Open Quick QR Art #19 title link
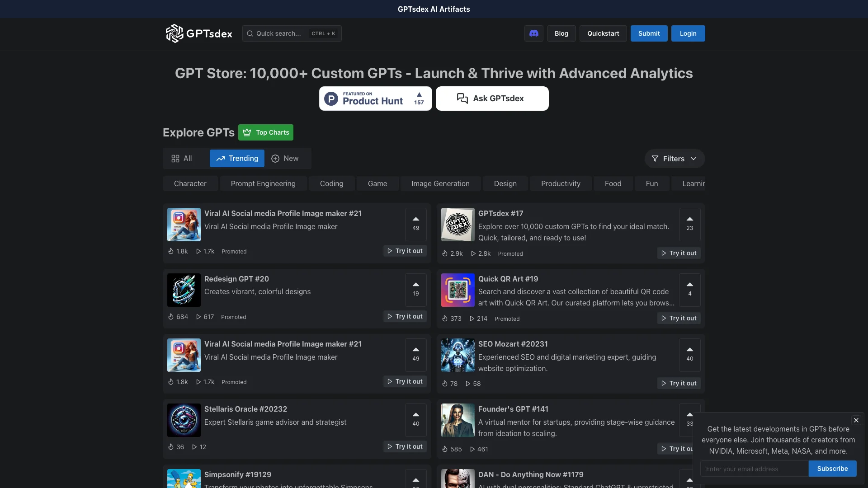Image resolution: width=868 pixels, height=488 pixels. coord(508,279)
